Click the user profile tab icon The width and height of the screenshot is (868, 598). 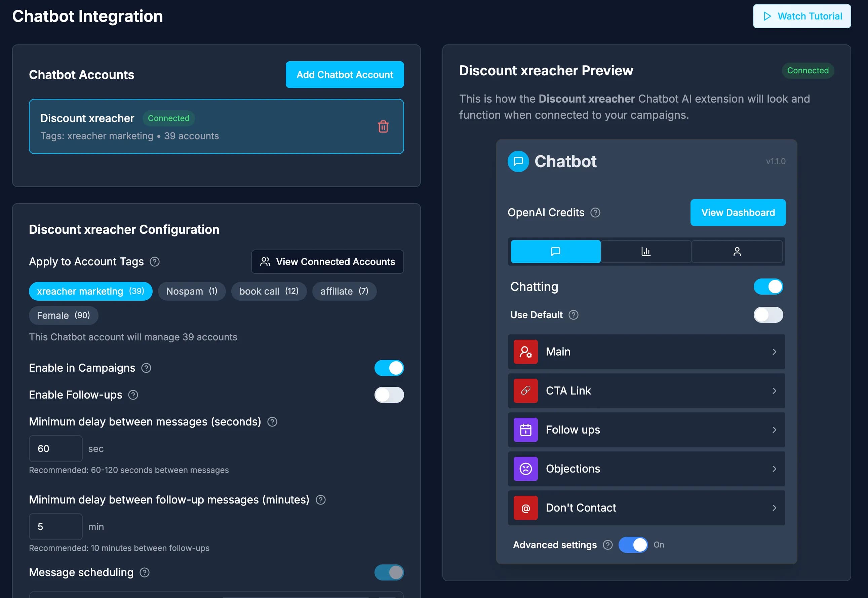pyautogui.click(x=737, y=252)
